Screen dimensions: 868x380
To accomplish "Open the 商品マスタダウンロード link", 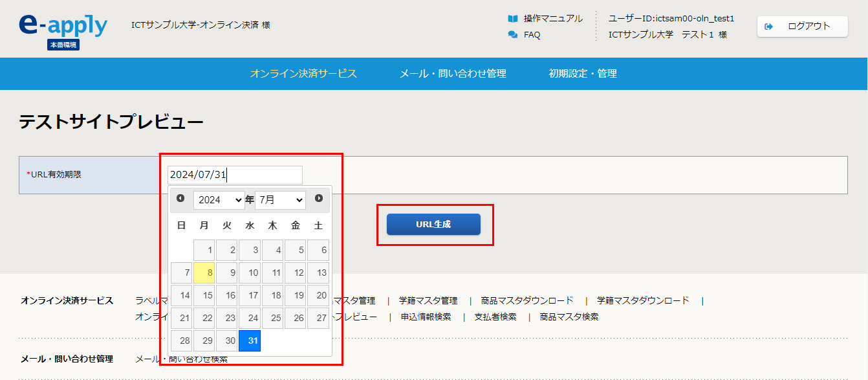I will pyautogui.click(x=527, y=300).
